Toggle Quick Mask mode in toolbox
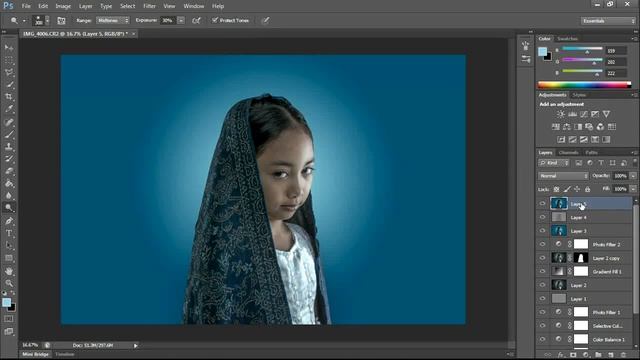The image size is (640, 360). 9,319
